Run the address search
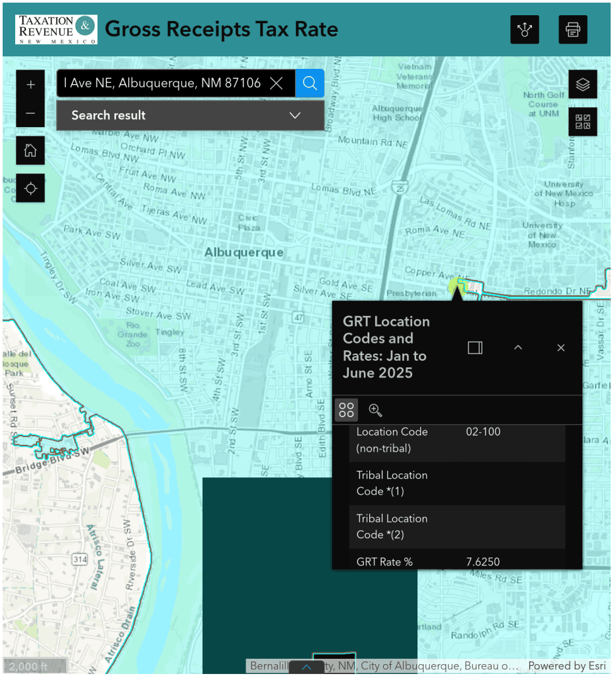The height and width of the screenshot is (678, 616). tap(311, 83)
